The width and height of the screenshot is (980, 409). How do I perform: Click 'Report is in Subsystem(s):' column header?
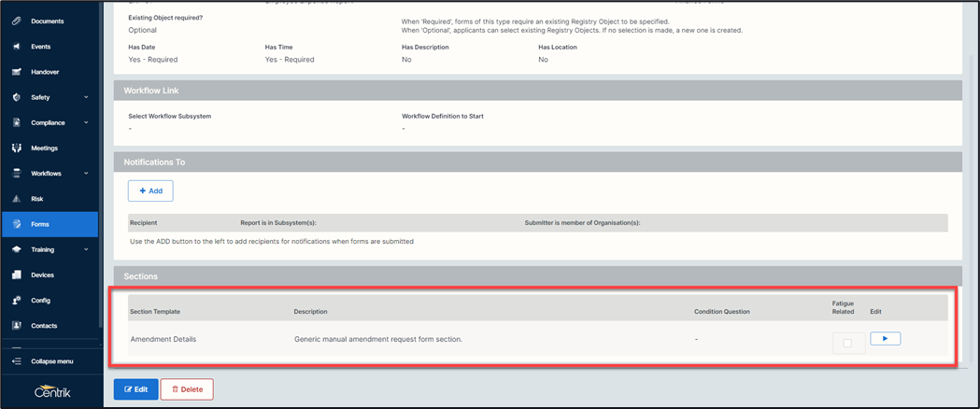280,223
